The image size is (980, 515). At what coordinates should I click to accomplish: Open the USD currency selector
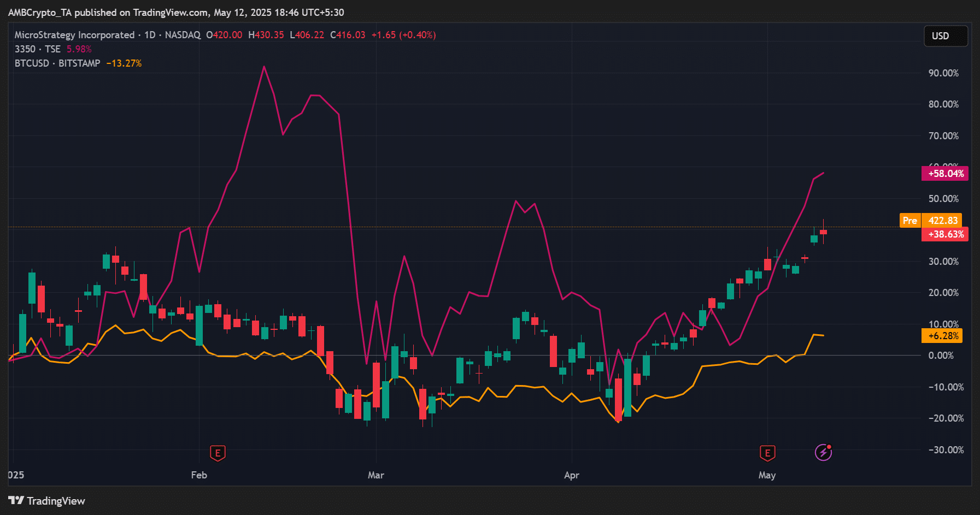pyautogui.click(x=945, y=36)
